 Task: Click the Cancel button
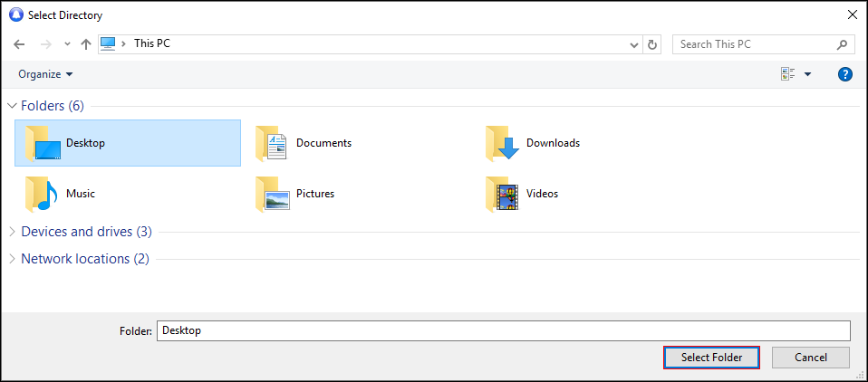click(x=810, y=358)
